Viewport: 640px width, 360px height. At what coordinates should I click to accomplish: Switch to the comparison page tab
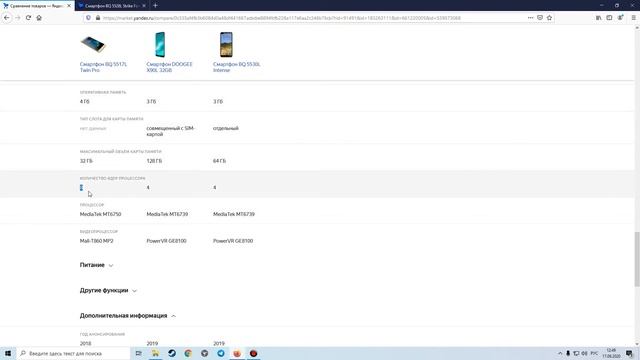(37, 6)
